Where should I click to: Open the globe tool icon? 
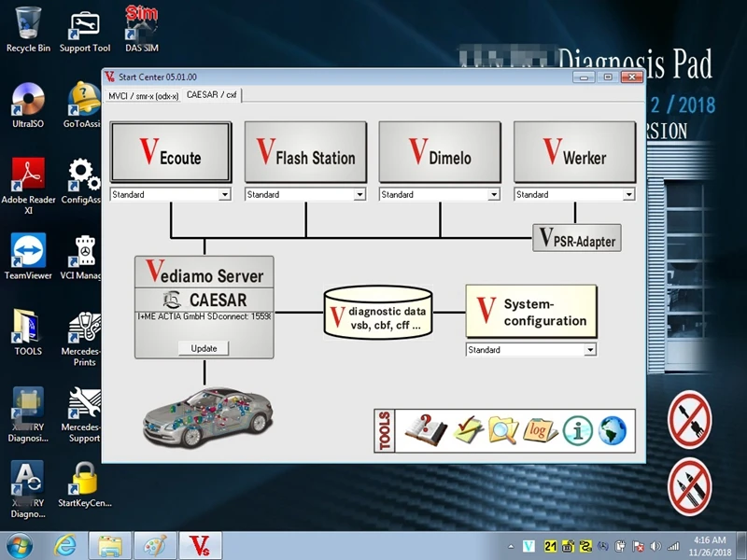613,430
